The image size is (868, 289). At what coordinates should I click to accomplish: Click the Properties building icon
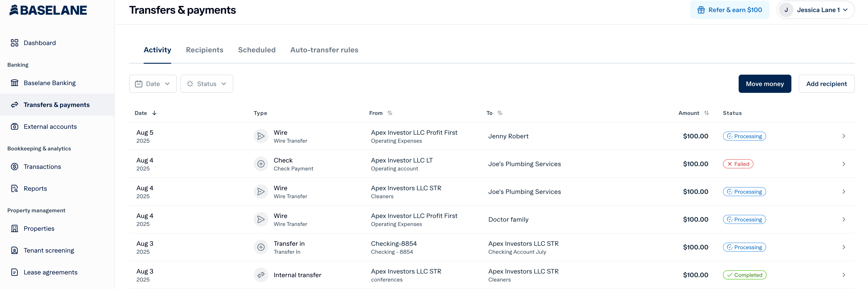click(15, 229)
